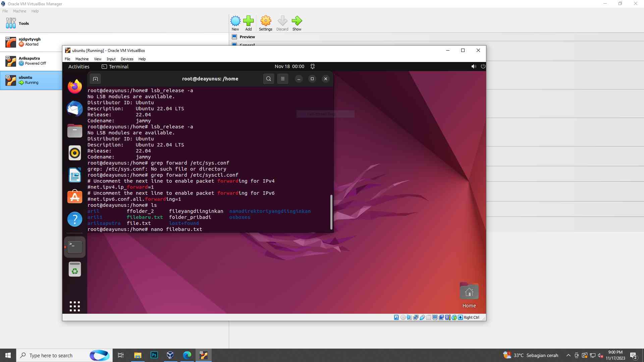Click recording icon in VM status bar
The image size is (644, 362).
tap(441, 317)
